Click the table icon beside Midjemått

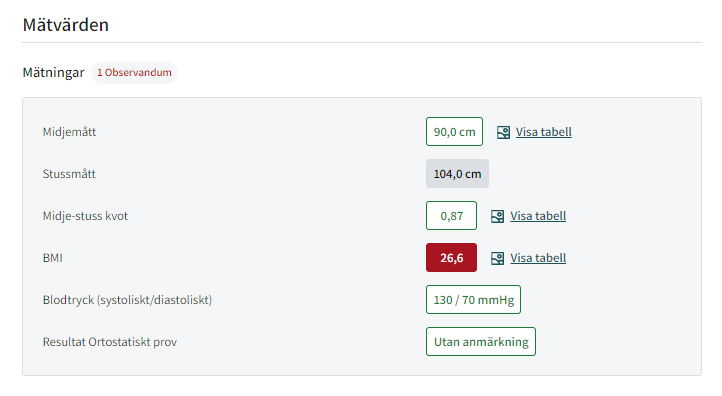pos(503,133)
